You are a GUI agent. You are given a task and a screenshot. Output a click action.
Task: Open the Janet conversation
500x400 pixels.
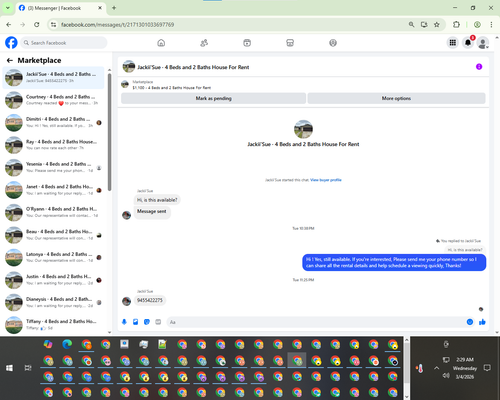coord(53,190)
